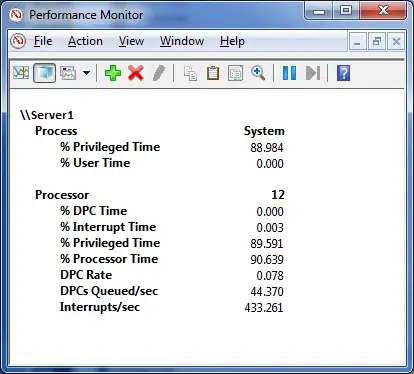Viewport: 414px width, 374px height.
Task: Minimize the Performance Monitor window
Action: click(x=318, y=11)
